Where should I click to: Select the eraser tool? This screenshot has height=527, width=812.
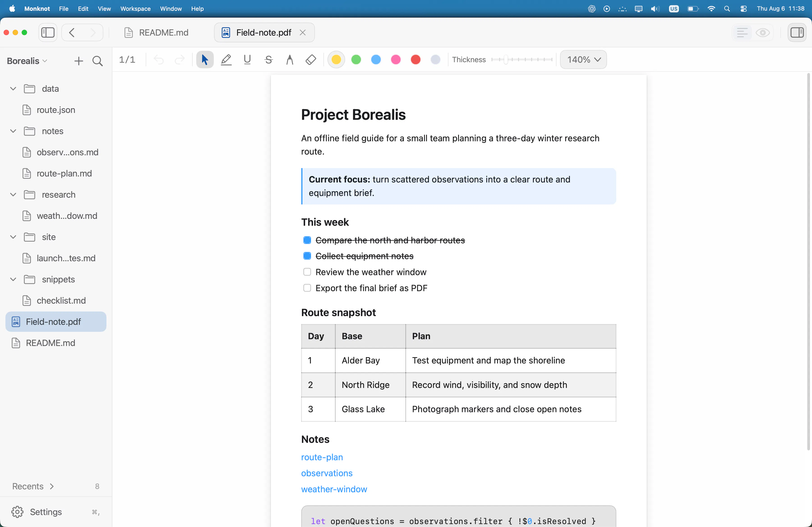click(x=311, y=60)
